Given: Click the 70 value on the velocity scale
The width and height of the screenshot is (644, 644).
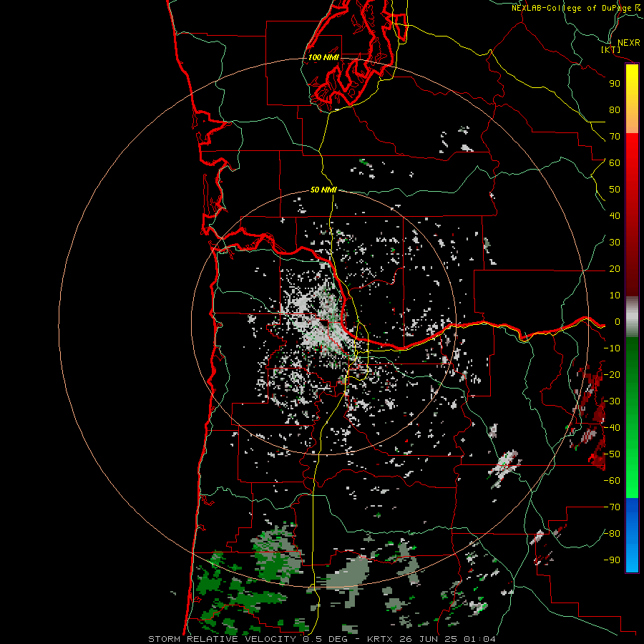Looking at the screenshot, I should [x=615, y=137].
